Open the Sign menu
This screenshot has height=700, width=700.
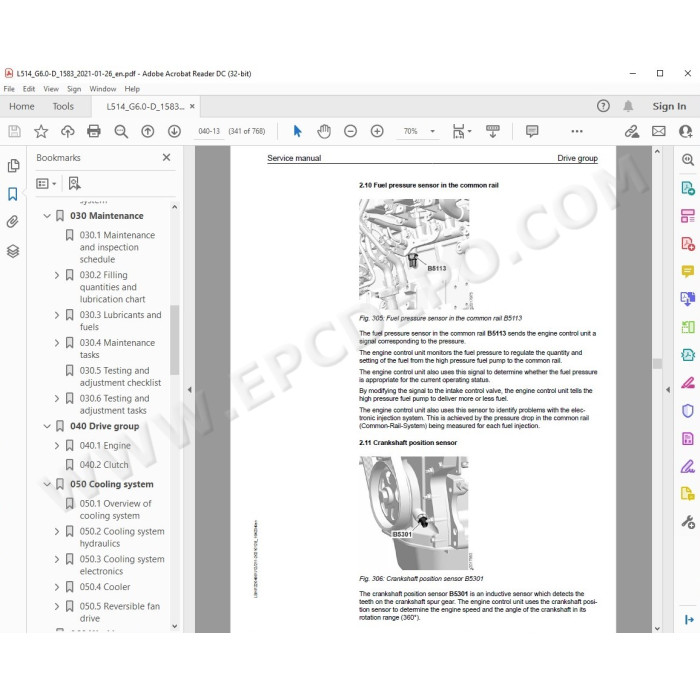pos(74,89)
